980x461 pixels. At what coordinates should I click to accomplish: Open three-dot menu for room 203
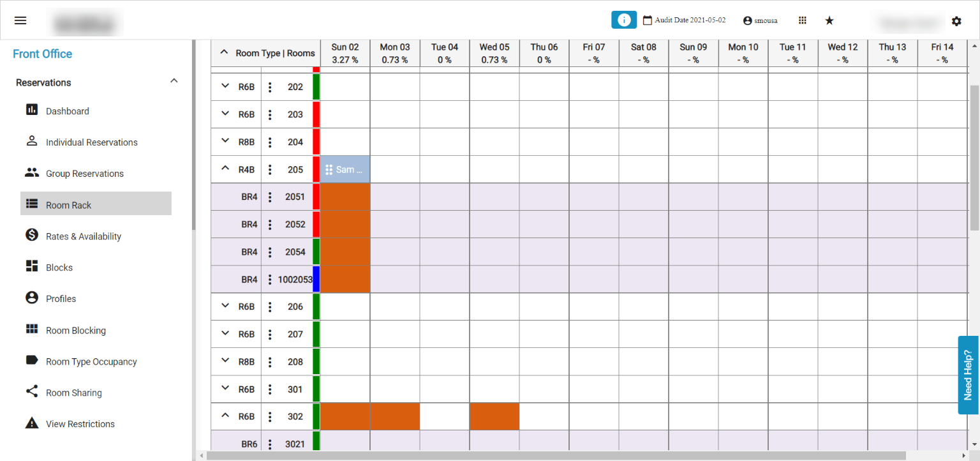click(270, 114)
